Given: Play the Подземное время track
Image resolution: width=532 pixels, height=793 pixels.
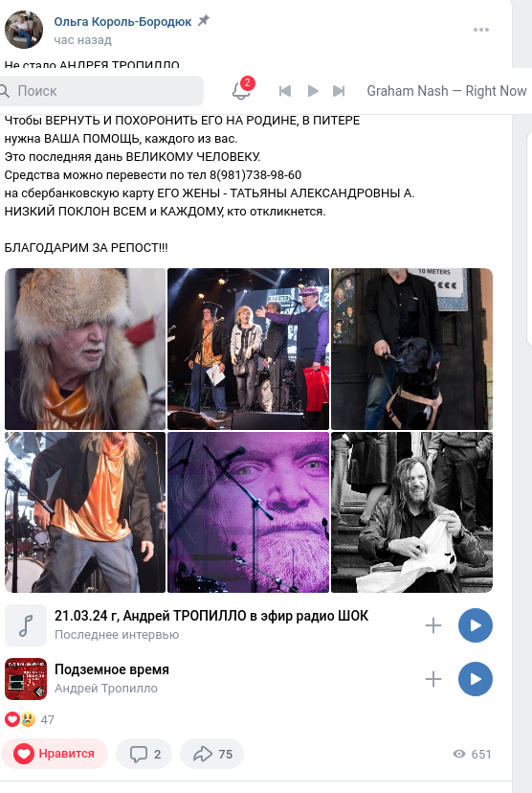Looking at the screenshot, I should (476, 679).
